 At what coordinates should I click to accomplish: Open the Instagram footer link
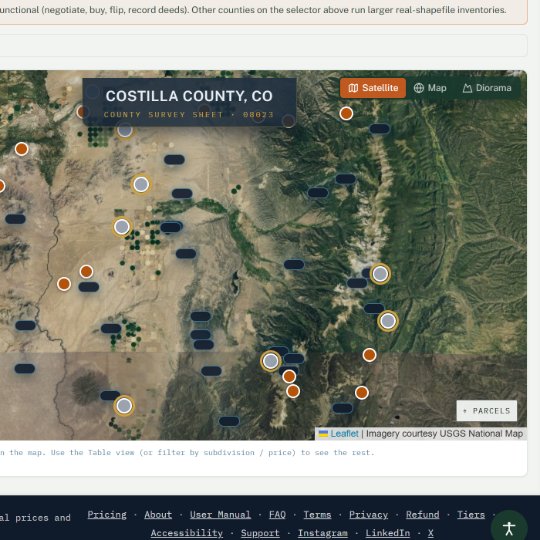323,533
